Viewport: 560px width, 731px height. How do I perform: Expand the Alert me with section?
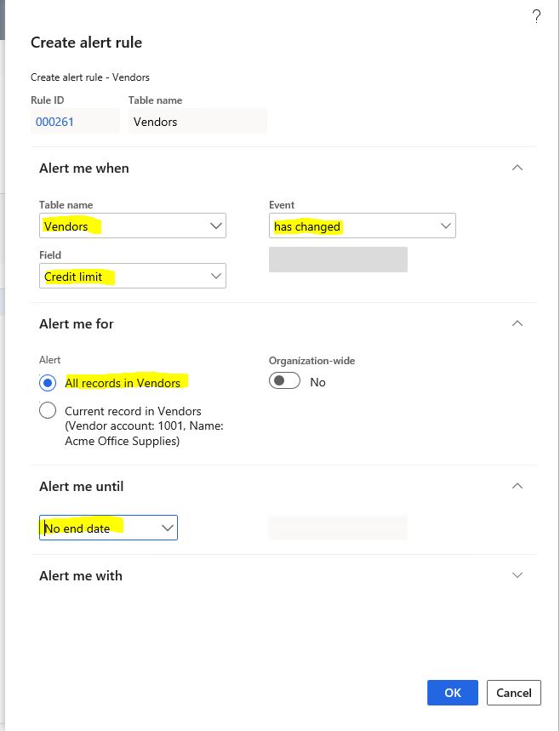click(x=517, y=575)
